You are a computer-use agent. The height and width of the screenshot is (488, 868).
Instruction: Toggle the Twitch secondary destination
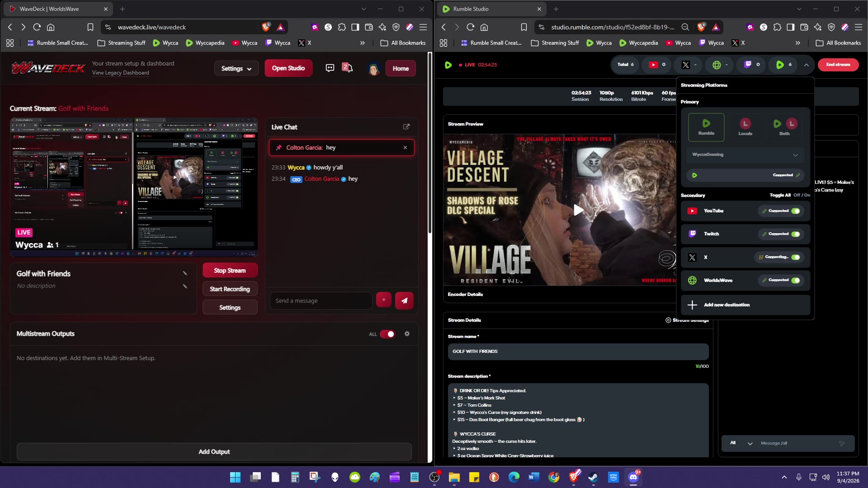pyautogui.click(x=796, y=234)
